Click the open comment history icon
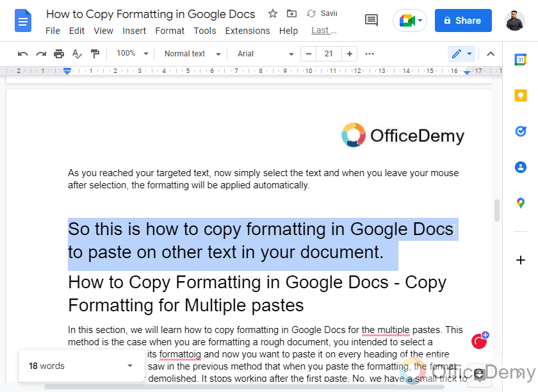The image size is (538, 392). tap(371, 20)
